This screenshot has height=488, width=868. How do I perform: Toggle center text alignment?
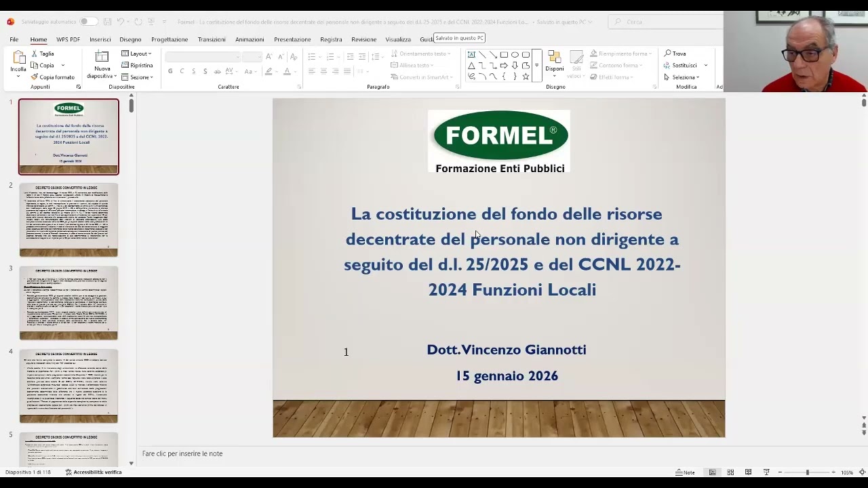click(x=323, y=71)
